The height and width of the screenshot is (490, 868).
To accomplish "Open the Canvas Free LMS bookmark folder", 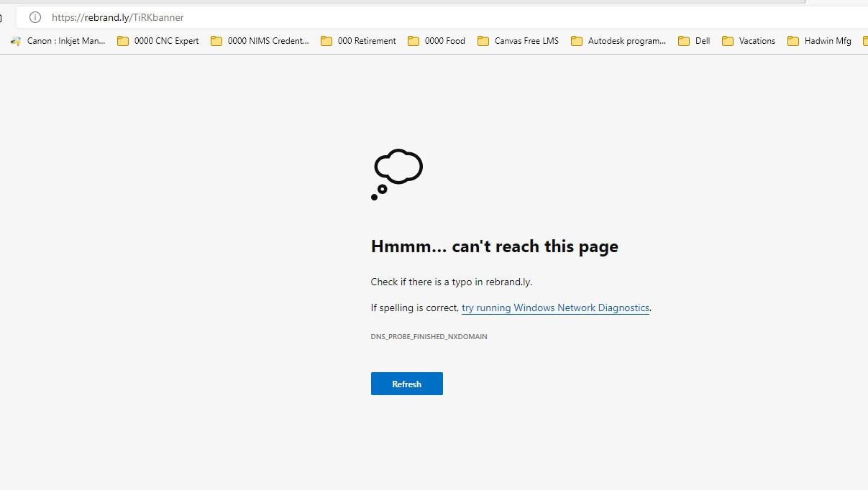I will click(x=518, y=41).
